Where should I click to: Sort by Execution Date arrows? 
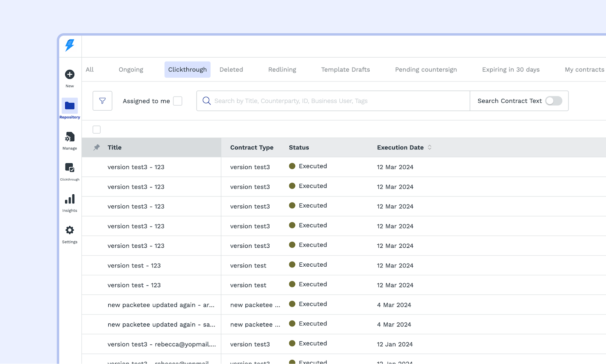pos(430,147)
